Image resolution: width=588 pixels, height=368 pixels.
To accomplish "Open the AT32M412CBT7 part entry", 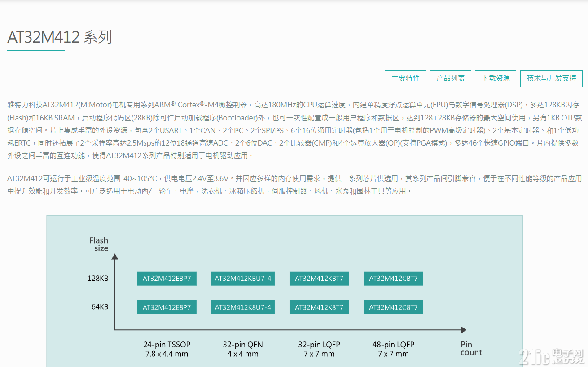I will [393, 279].
